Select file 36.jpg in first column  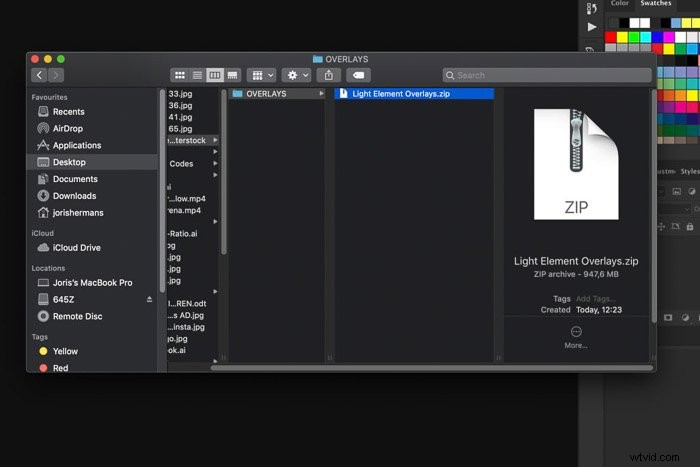180,105
